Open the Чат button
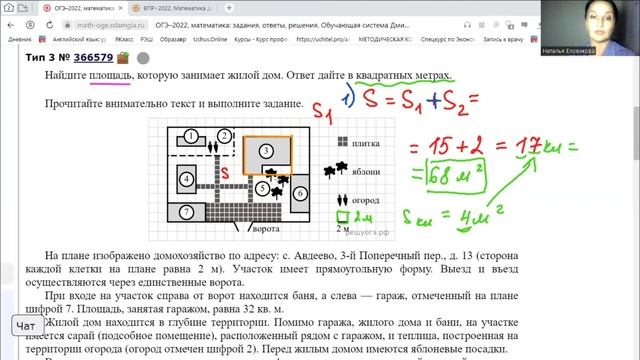Viewport: 640px width, 360px height. click(27, 326)
